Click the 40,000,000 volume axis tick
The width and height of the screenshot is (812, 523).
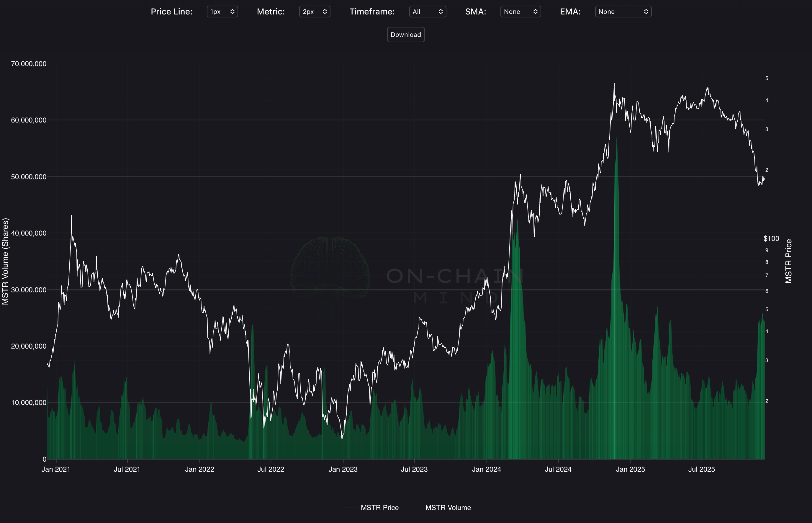(x=29, y=233)
